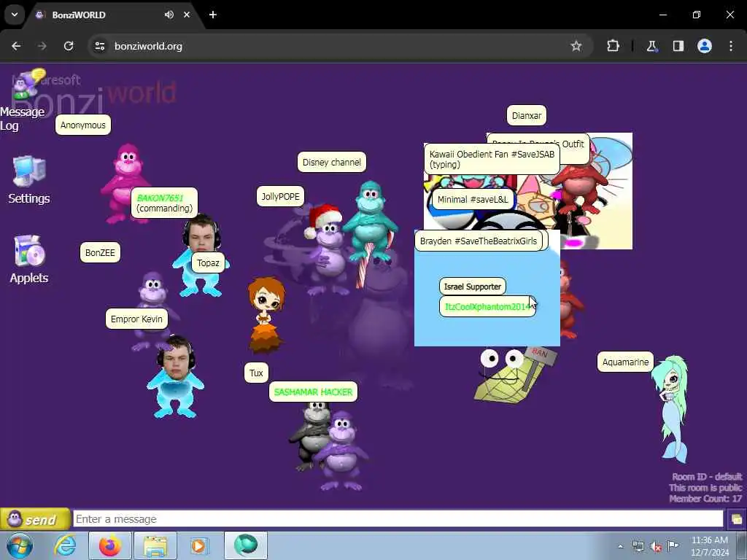Click the Brayden #SaveTheBeatrixGirls tag
Viewport: 747px width, 560px height.
tap(479, 241)
